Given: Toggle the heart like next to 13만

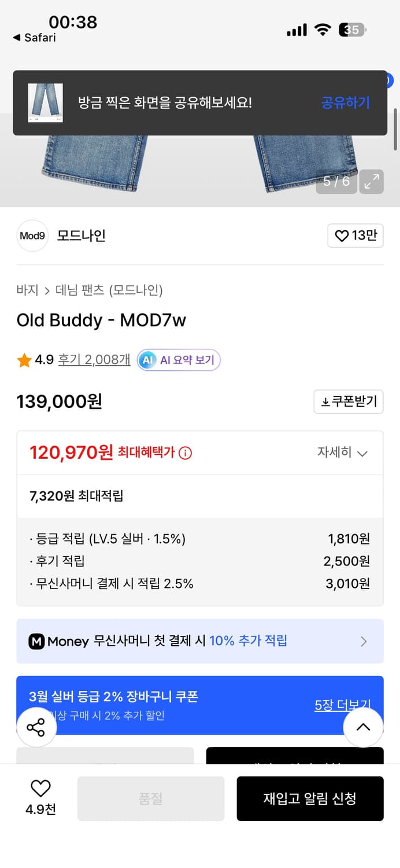Looking at the screenshot, I should tap(341, 236).
